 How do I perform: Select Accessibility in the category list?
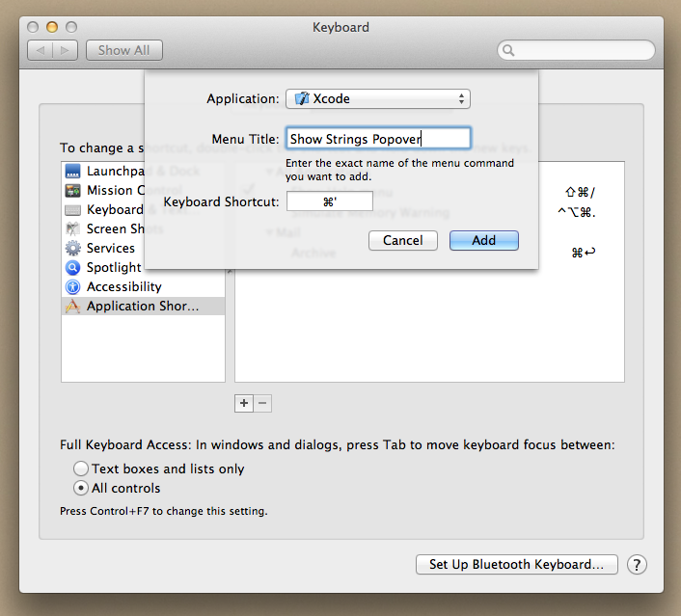[x=144, y=286]
